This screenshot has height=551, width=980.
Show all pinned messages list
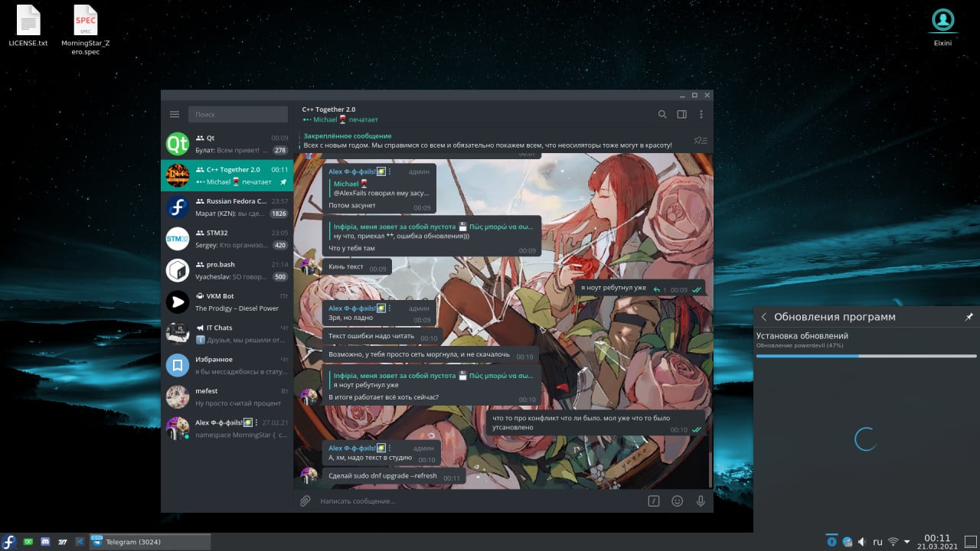[x=700, y=141]
